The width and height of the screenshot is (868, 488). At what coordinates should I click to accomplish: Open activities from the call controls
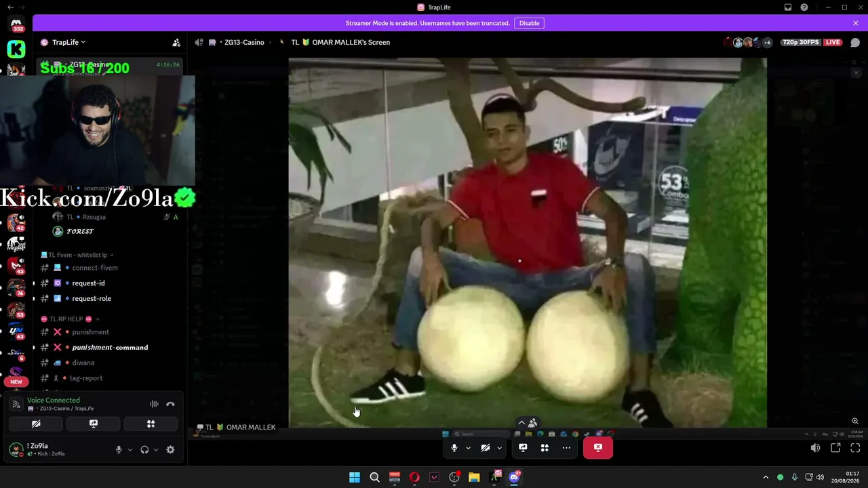[x=545, y=448]
